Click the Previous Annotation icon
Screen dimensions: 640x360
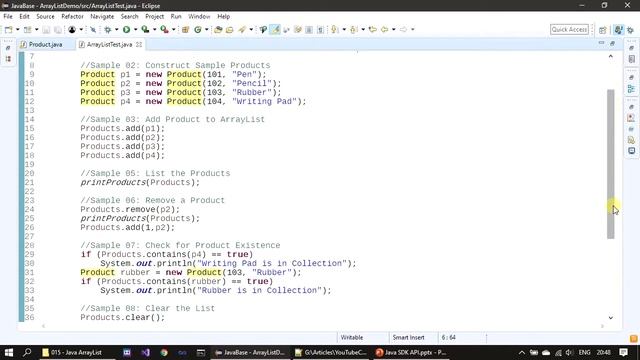(353, 30)
